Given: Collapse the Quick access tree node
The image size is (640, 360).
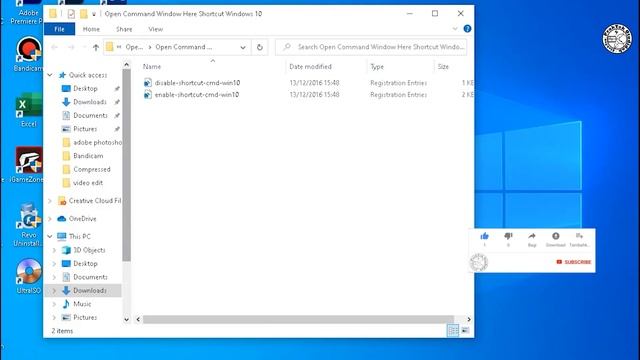Looking at the screenshot, I should coord(50,75).
